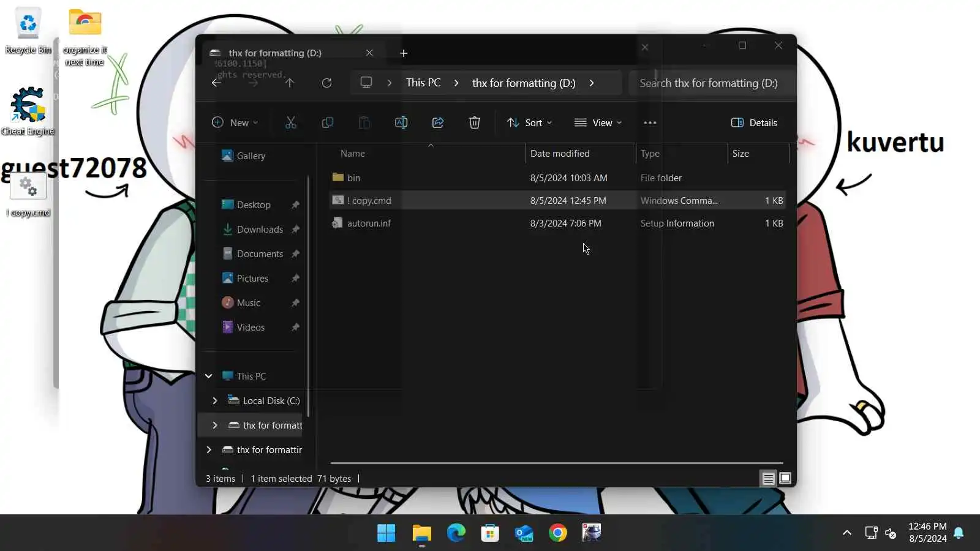Viewport: 980px width, 551px height.
Task: Rename the selected file via toolbar
Action: pyautogui.click(x=401, y=122)
